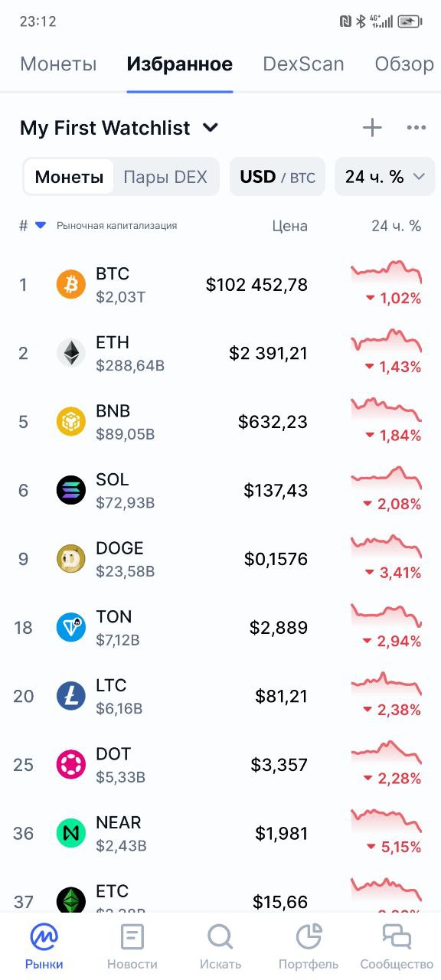Open the Сообщество chat bubbles icon
The image size is (441, 980).
[397, 936]
